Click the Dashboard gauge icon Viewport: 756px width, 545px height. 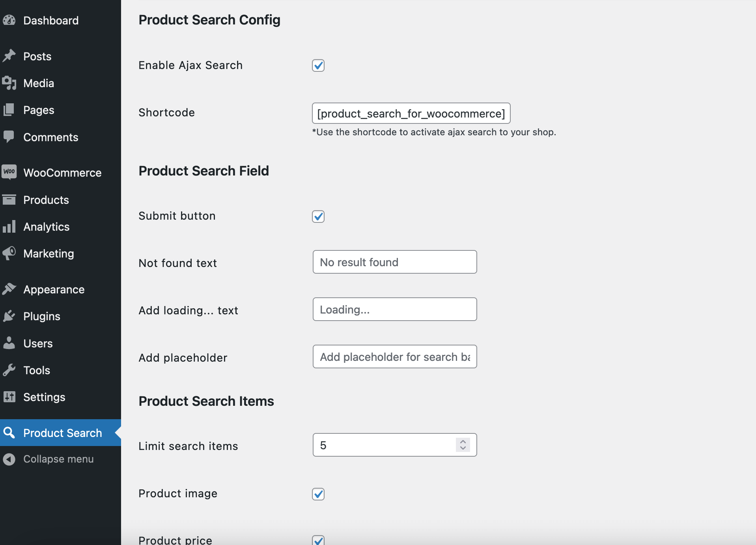pyautogui.click(x=9, y=20)
